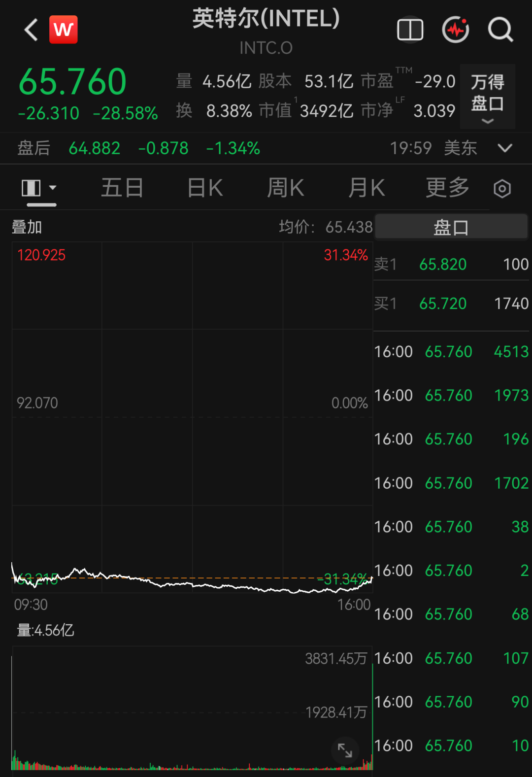Switch to 周K chart tab
Screen dimensions: 532x777
click(x=286, y=188)
